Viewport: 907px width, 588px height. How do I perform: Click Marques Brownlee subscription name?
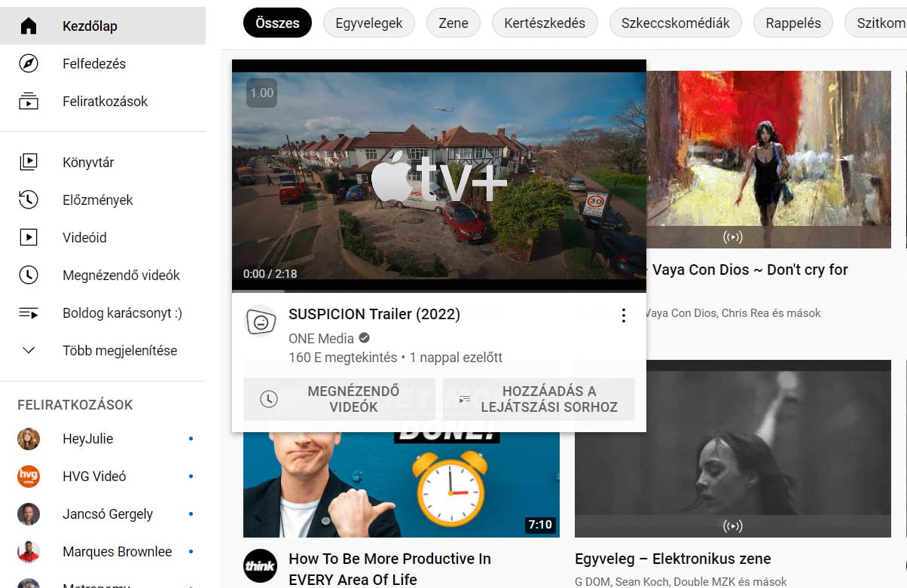click(x=118, y=551)
